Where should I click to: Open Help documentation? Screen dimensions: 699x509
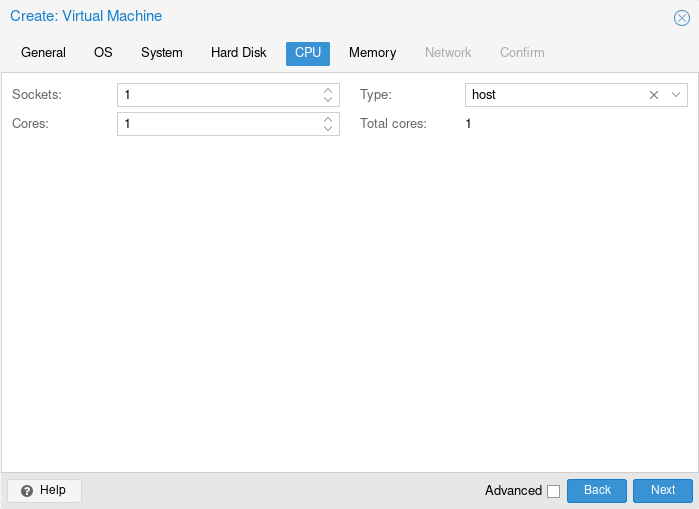pos(44,490)
